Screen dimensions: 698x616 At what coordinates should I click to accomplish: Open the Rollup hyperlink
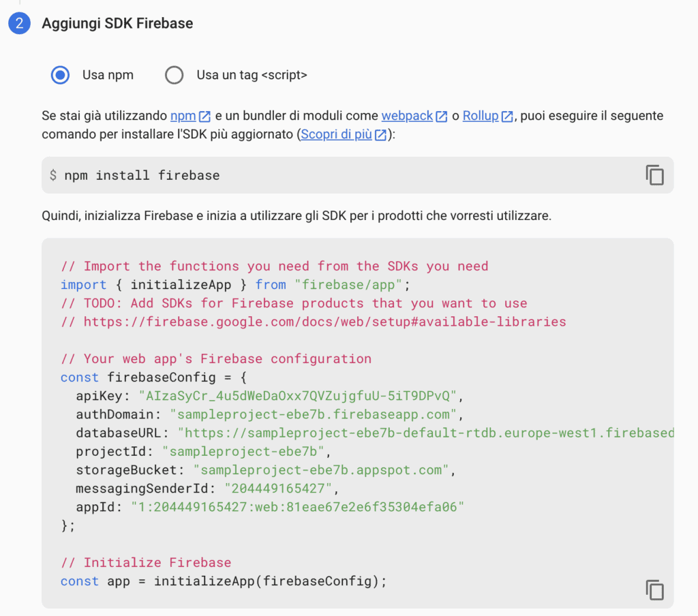pyautogui.click(x=481, y=116)
